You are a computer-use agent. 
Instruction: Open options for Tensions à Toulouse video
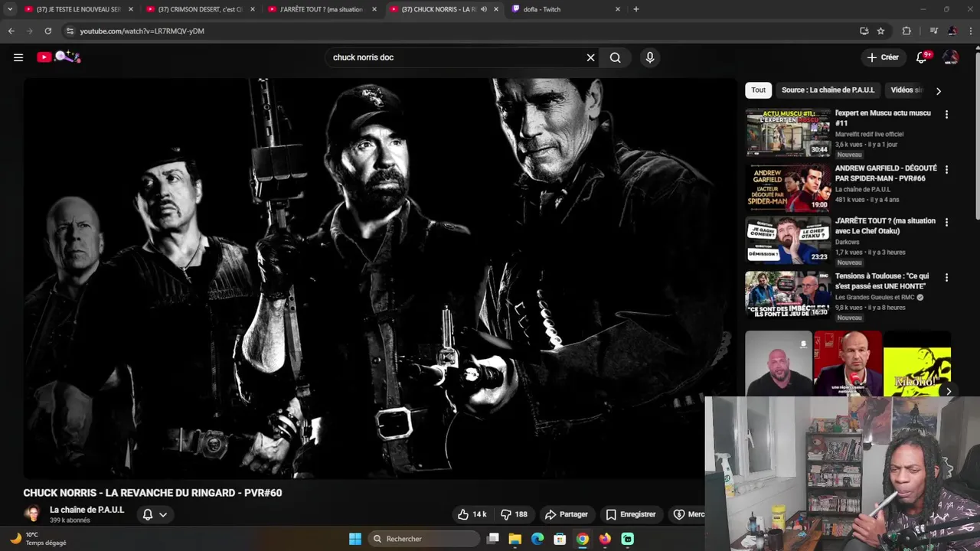click(x=946, y=277)
